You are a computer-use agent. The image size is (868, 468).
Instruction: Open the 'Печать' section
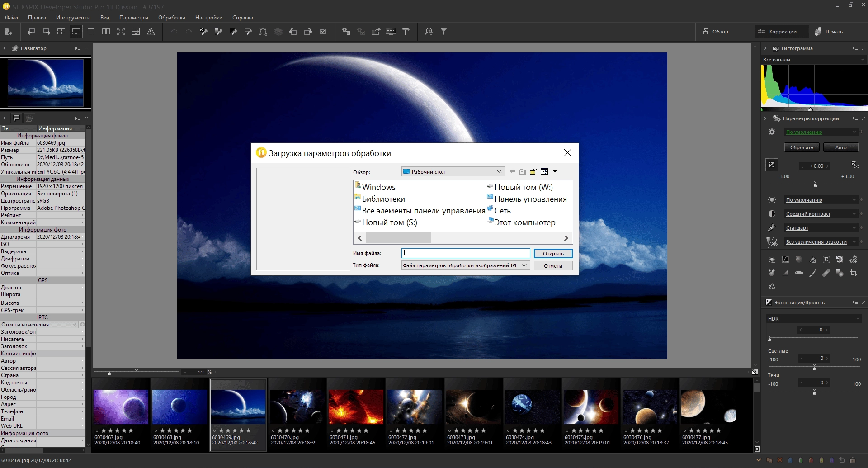[x=828, y=32]
